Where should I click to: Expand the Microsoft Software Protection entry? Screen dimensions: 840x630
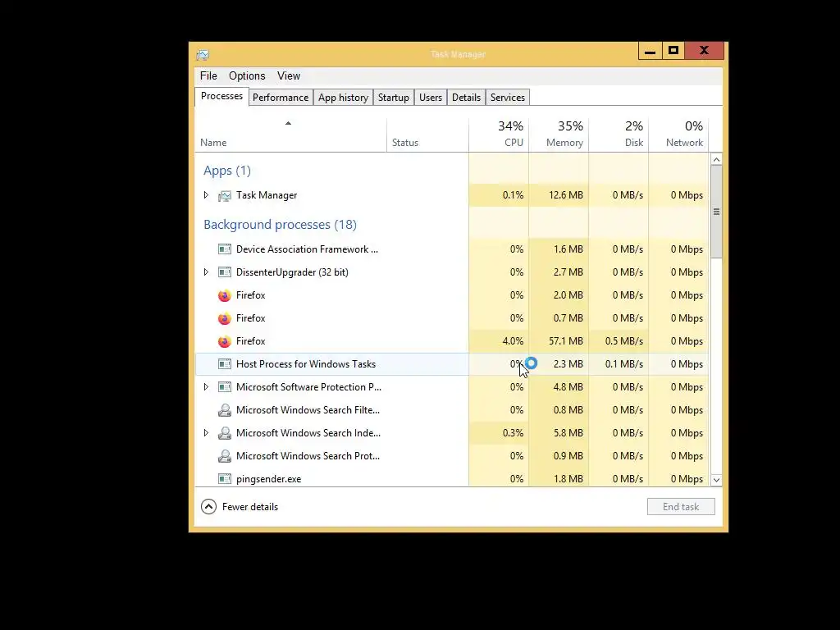pyautogui.click(x=206, y=387)
